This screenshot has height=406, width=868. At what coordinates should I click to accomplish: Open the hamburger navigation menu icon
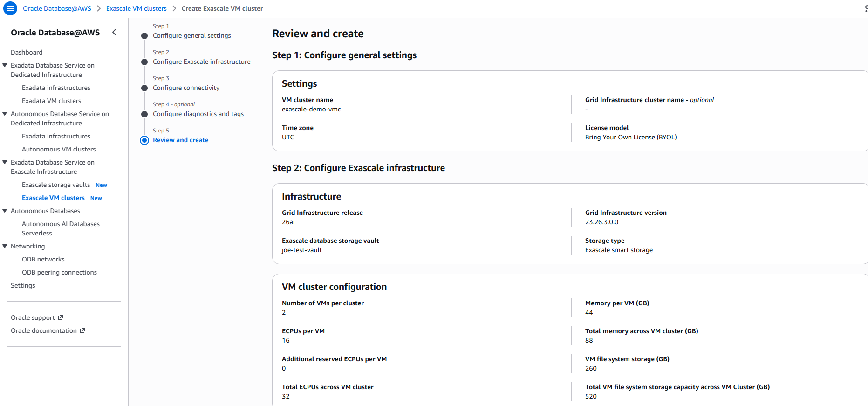[10, 8]
